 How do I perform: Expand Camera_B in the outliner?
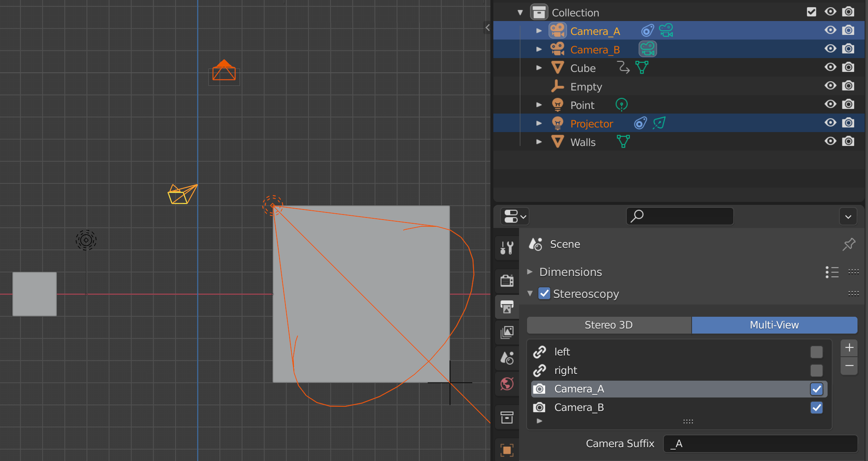539,49
